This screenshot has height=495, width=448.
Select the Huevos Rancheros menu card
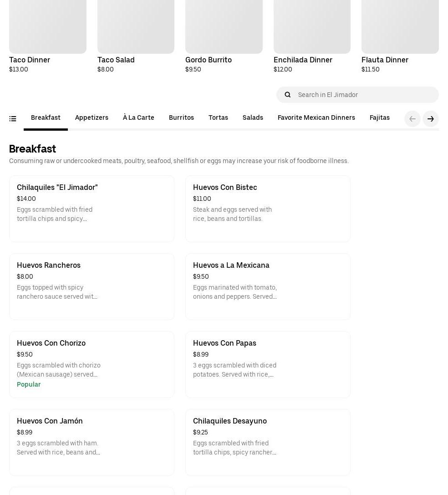point(92,286)
